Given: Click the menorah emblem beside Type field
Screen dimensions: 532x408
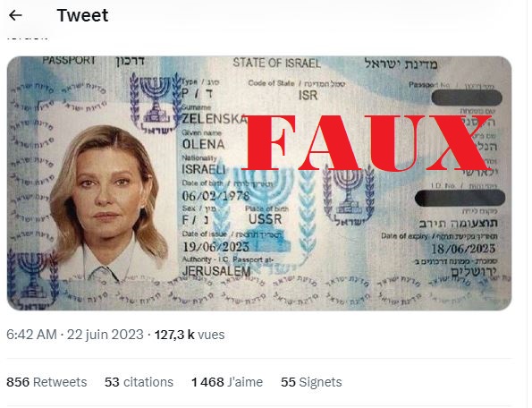Looking at the screenshot, I should [156, 104].
